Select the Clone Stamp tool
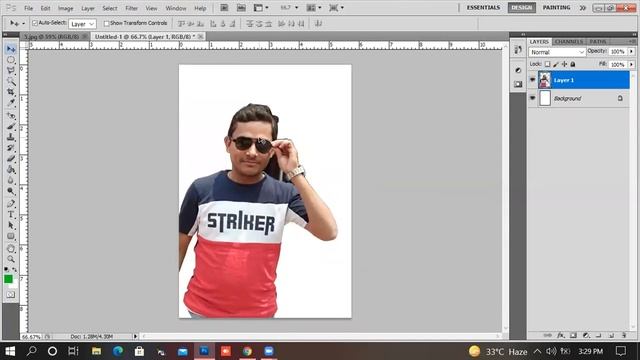 pos(11,137)
